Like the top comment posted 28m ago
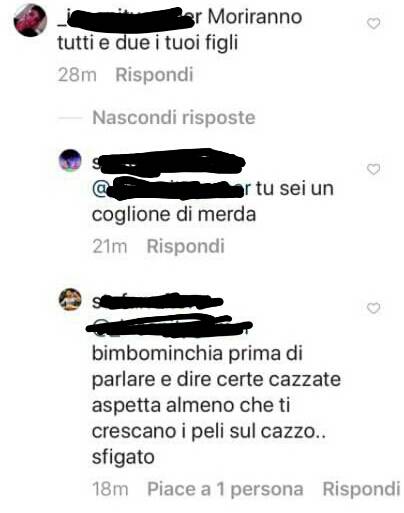This screenshot has width=404, height=513. pos(373,24)
